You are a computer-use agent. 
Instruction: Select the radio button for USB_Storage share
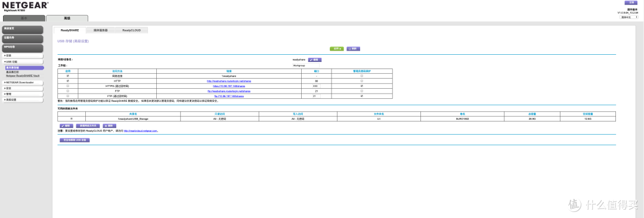(72, 119)
